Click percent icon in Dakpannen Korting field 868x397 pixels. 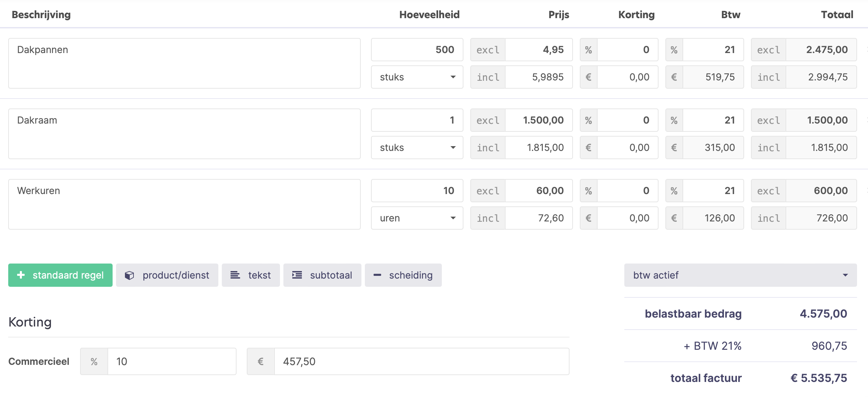(589, 50)
